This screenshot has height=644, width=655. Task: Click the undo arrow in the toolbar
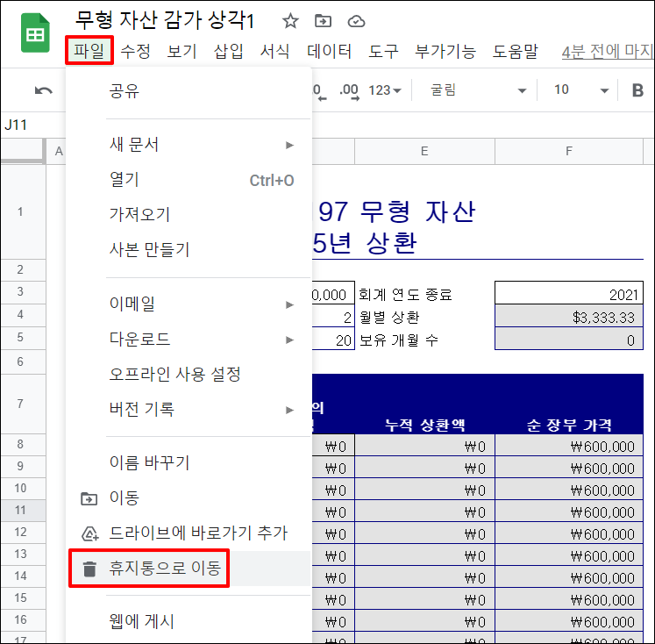[43, 90]
